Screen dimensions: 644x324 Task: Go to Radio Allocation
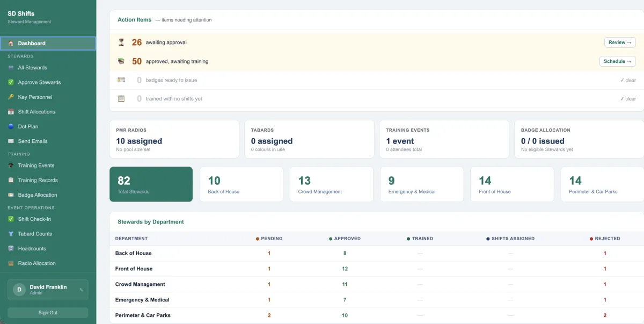coord(48,263)
